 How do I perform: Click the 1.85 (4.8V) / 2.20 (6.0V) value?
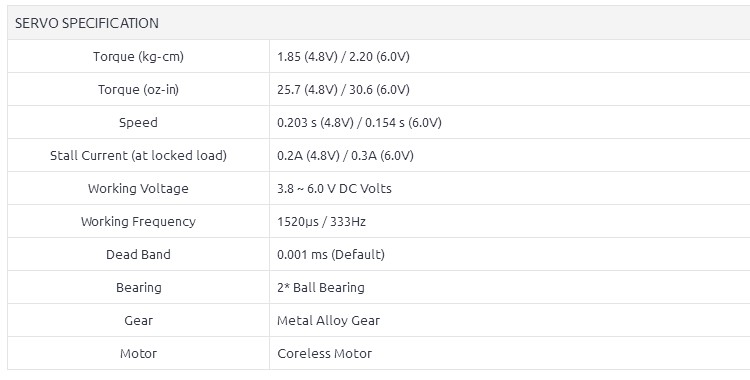[x=343, y=56]
